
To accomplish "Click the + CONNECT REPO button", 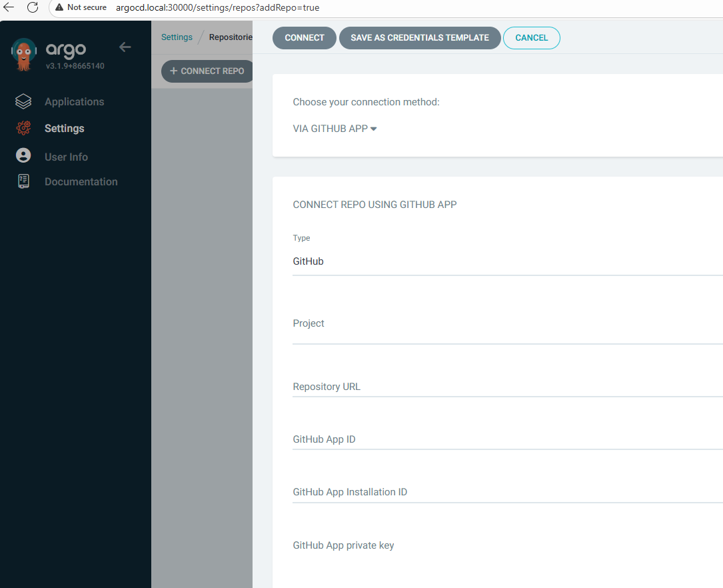I will tap(207, 71).
